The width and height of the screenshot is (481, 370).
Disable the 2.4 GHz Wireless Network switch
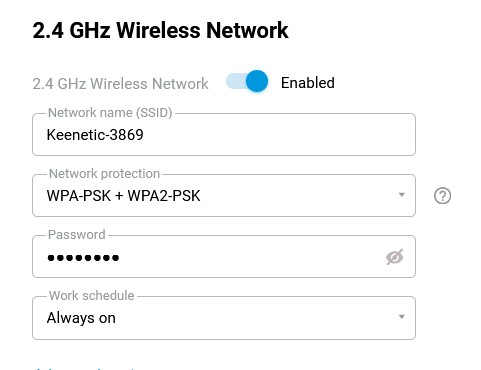click(247, 81)
